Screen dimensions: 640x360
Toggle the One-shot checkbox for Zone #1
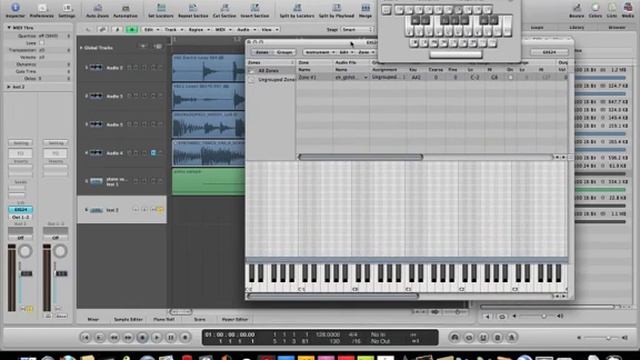[x=510, y=77]
